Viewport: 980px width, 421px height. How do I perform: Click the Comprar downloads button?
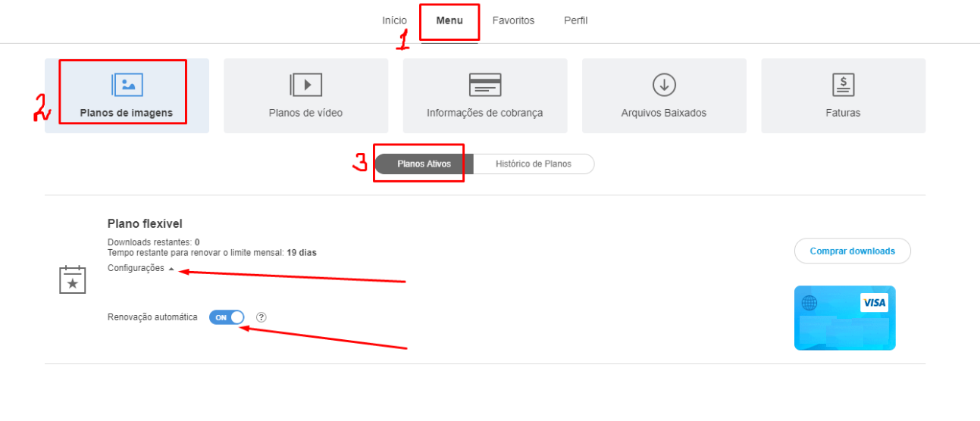[853, 251]
